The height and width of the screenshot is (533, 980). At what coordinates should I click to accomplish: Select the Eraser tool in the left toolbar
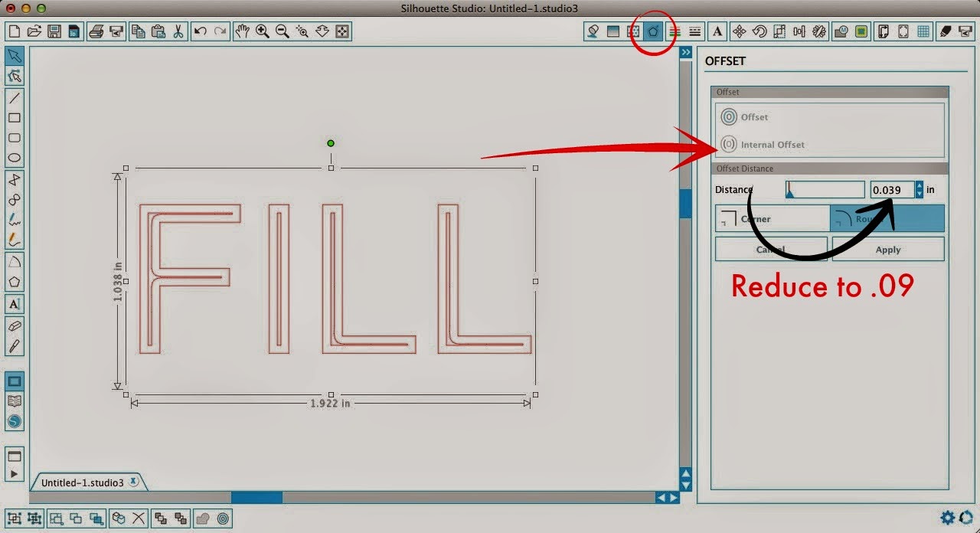(15, 325)
